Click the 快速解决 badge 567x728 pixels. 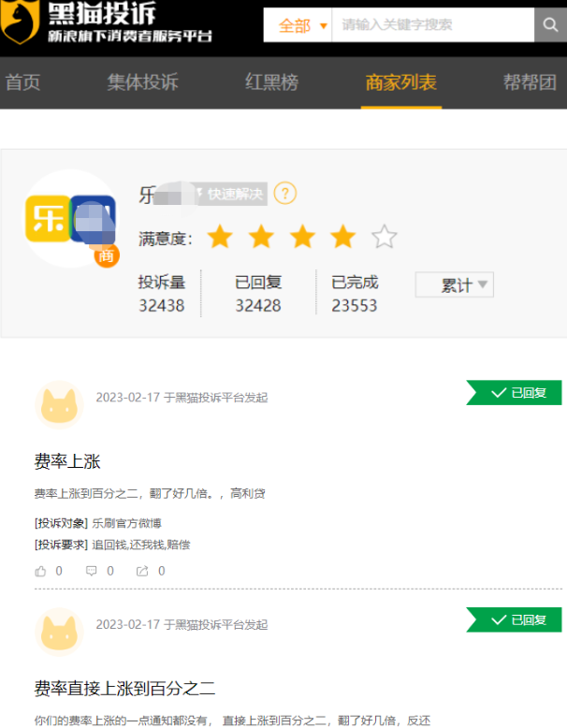pyautogui.click(x=231, y=194)
